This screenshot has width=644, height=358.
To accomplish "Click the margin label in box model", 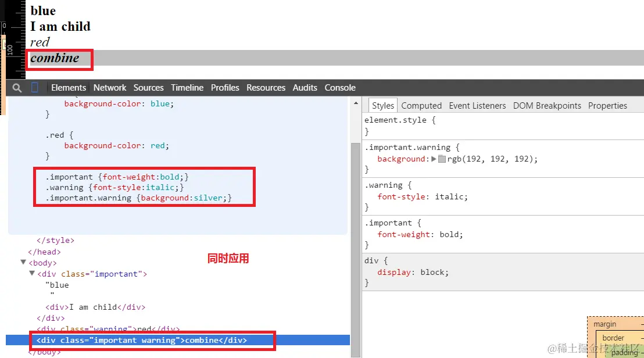I will tap(604, 324).
